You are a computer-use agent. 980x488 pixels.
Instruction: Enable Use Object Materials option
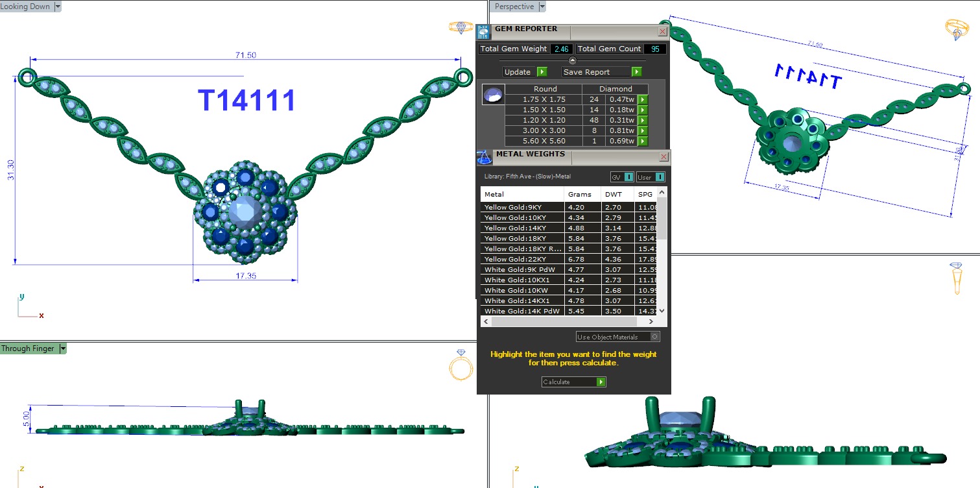tap(654, 337)
